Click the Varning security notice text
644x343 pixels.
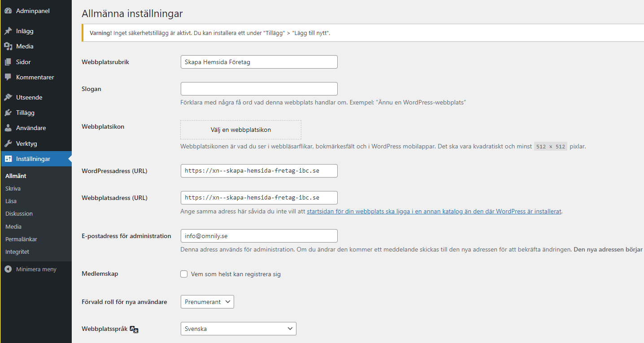point(210,33)
